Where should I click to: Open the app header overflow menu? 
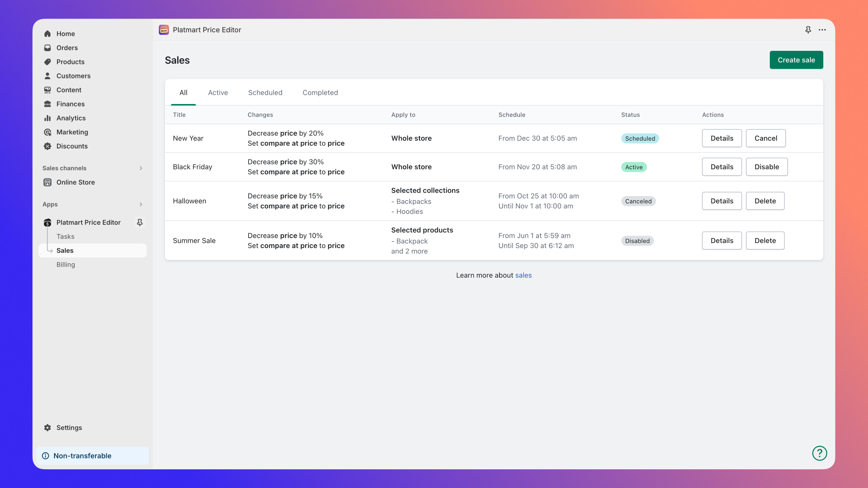(x=822, y=30)
